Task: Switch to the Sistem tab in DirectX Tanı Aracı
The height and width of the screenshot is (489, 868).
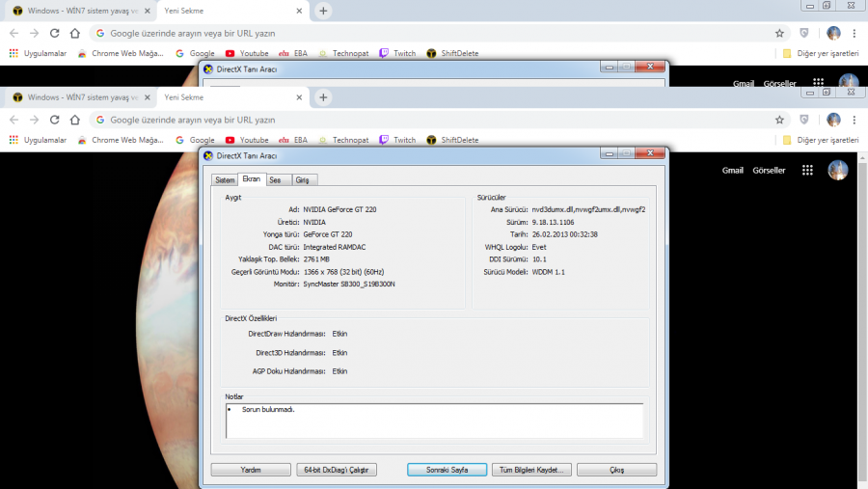Action: tap(225, 180)
